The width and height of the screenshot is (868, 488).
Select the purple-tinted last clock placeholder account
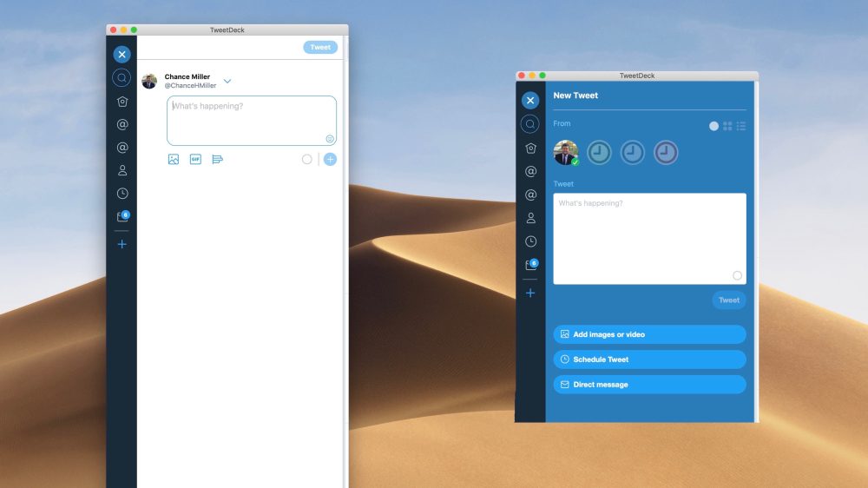(x=666, y=152)
